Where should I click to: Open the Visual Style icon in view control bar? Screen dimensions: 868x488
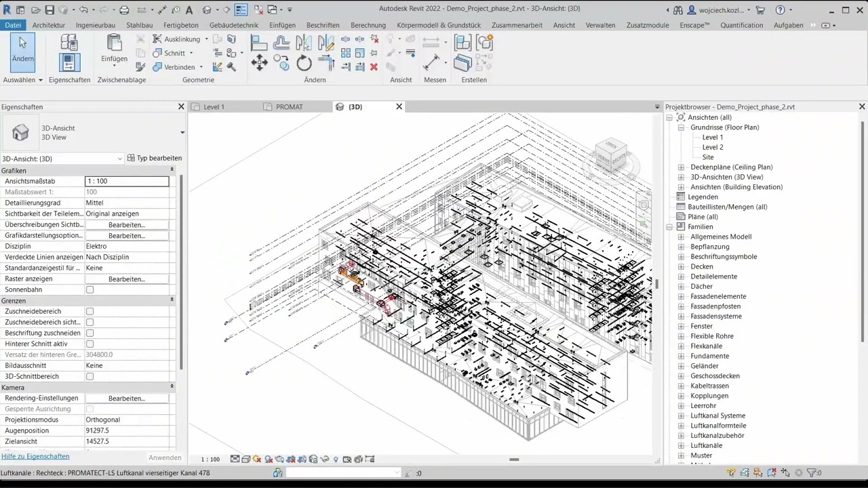245,459
